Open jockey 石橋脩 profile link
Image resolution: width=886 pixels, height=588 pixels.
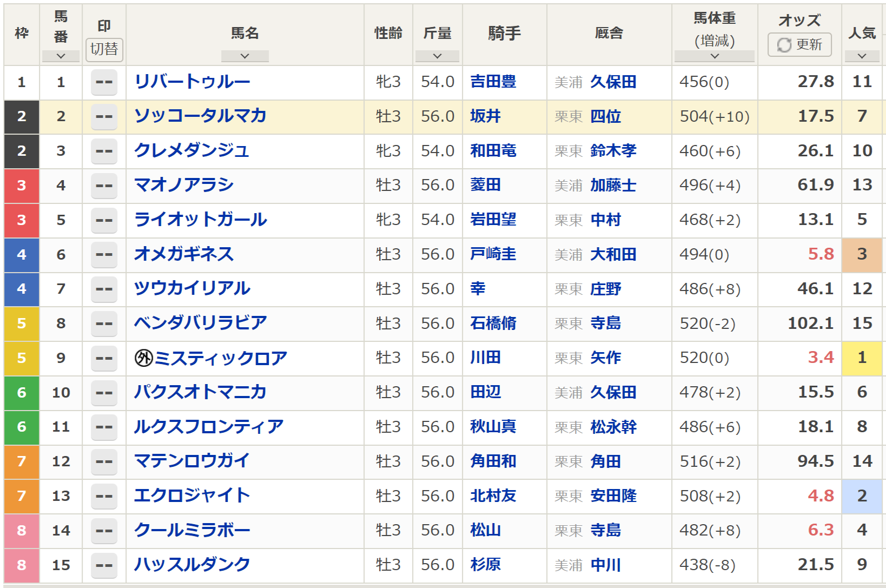click(x=493, y=323)
